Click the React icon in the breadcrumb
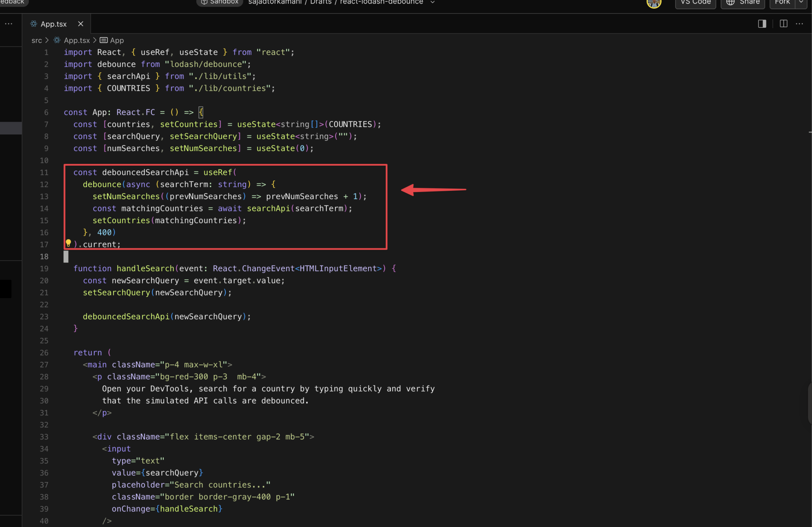 57,40
